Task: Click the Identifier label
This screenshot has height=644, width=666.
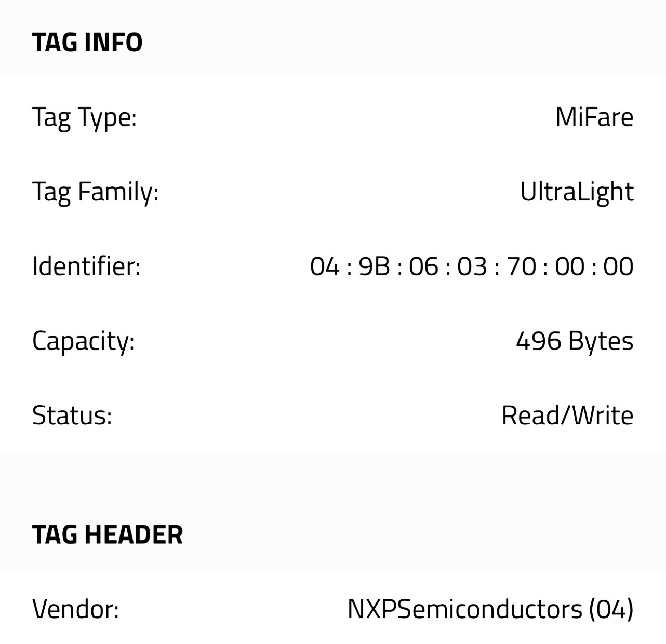Action: pos(86,266)
